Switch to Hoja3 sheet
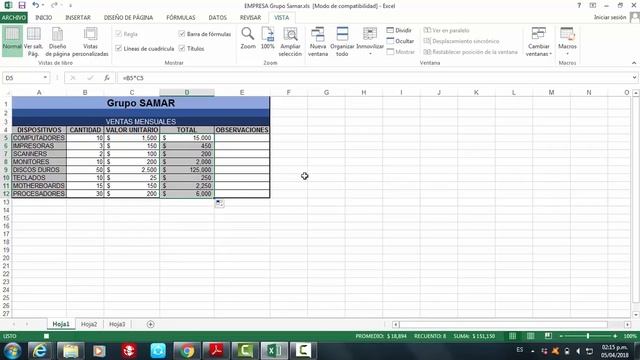This screenshot has height=360, width=640. point(117,324)
